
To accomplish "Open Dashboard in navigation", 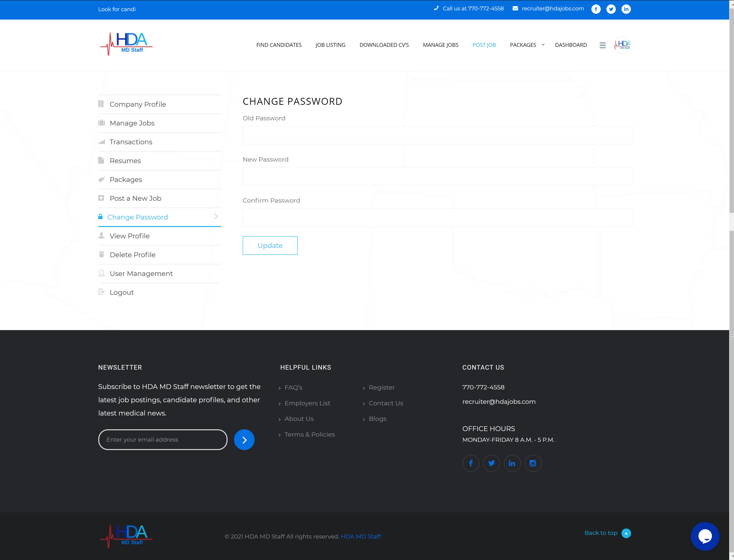I will click(x=571, y=45).
